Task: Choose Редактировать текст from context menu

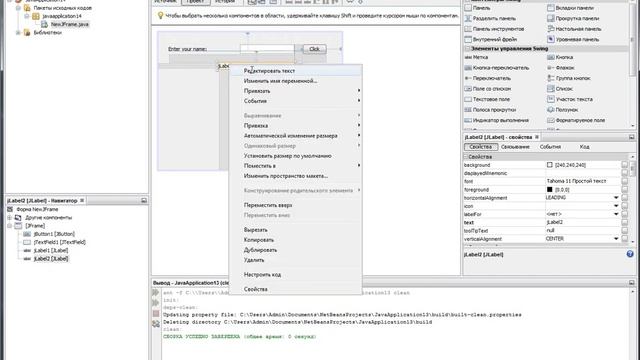Action: point(296,71)
